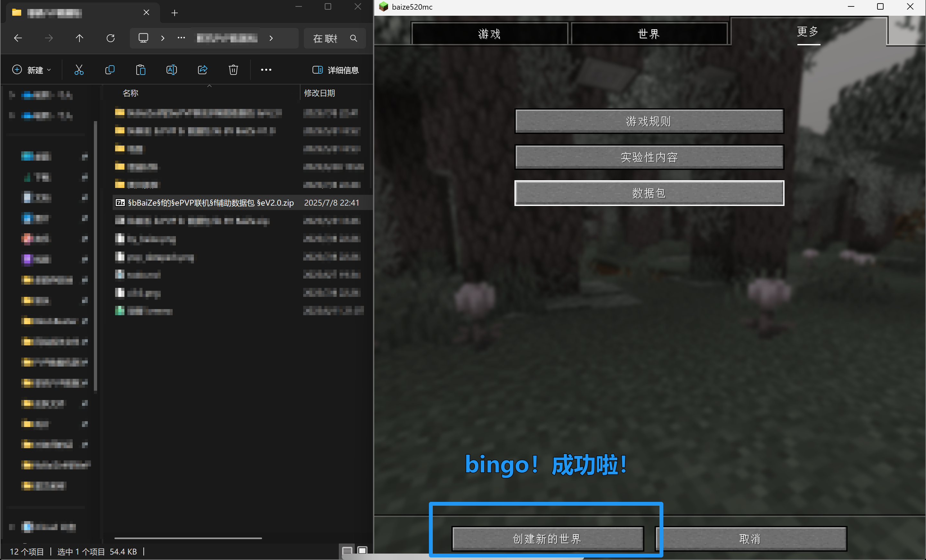Open the 新建 dropdown menu
The height and width of the screenshot is (560, 926).
(32, 70)
